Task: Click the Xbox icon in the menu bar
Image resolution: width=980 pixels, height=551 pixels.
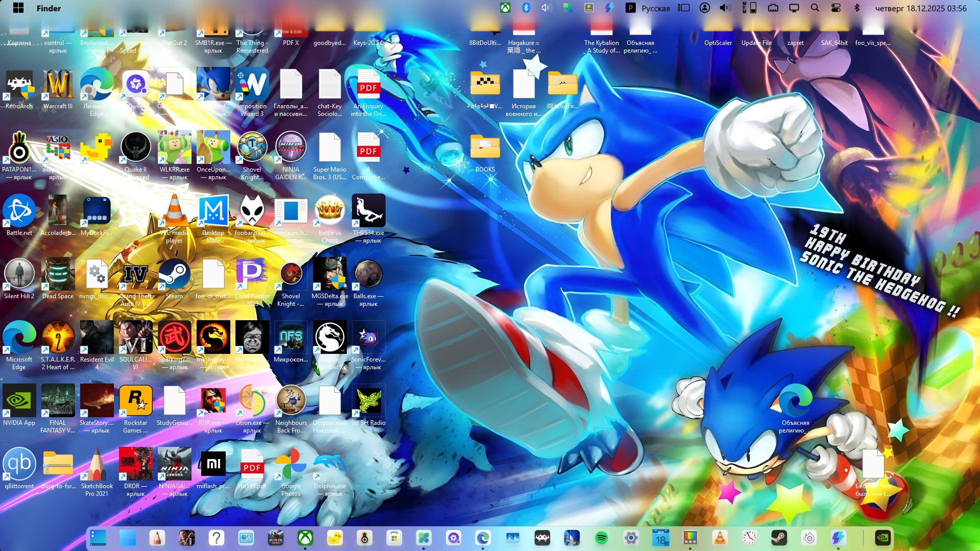Action: [x=505, y=8]
